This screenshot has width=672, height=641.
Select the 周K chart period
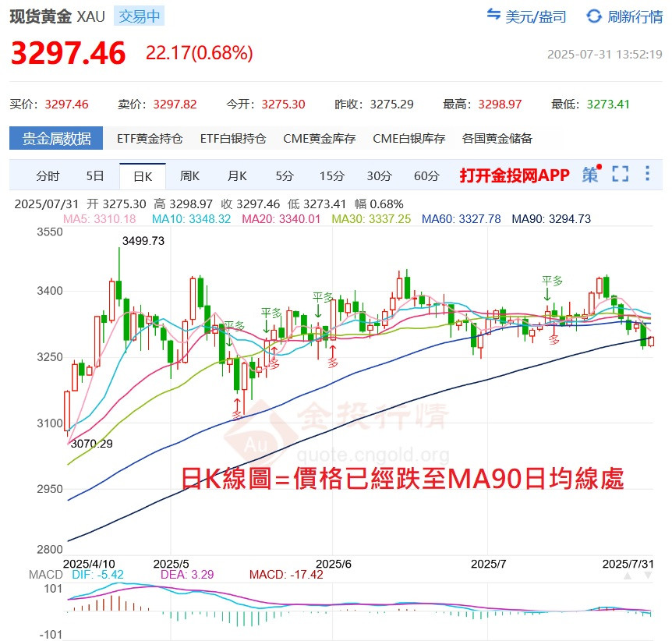pyautogui.click(x=189, y=175)
